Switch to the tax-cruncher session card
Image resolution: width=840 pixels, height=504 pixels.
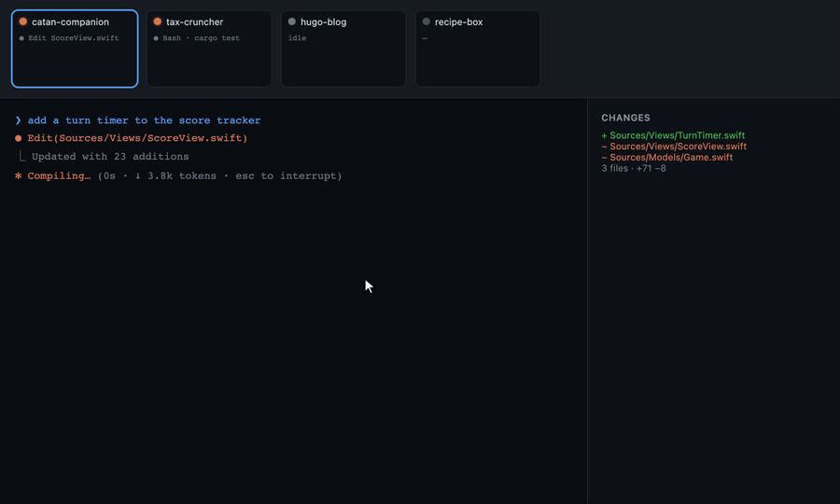pos(209,49)
